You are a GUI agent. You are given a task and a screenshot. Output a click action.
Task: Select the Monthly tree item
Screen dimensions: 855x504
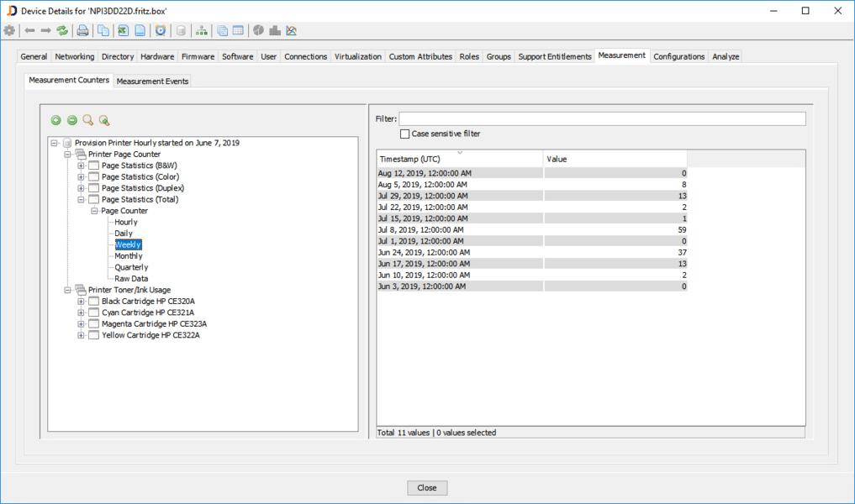(129, 256)
